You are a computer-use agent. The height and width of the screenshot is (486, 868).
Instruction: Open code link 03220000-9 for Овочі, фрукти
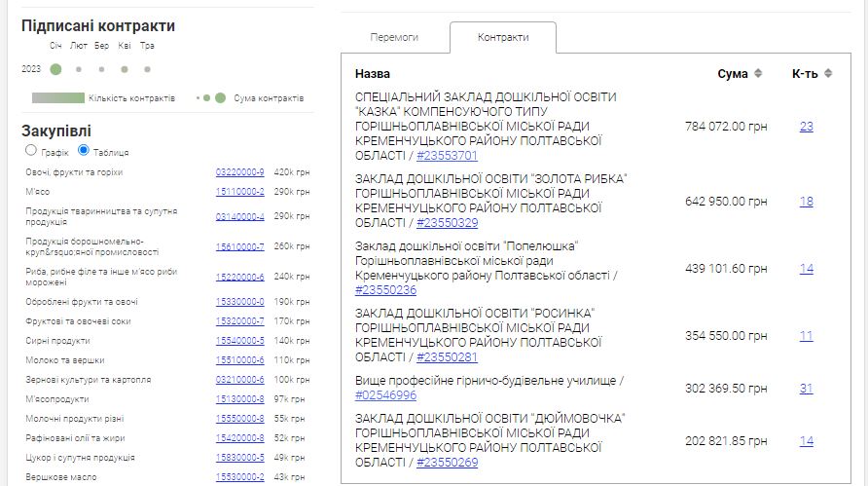[x=239, y=172]
